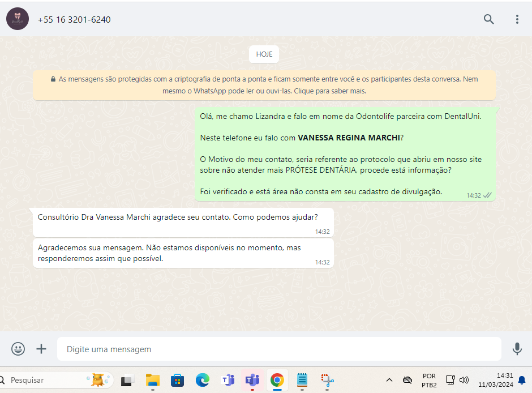Click the Windows taskbar Pesquisar search box
532x393 pixels.
click(45, 380)
